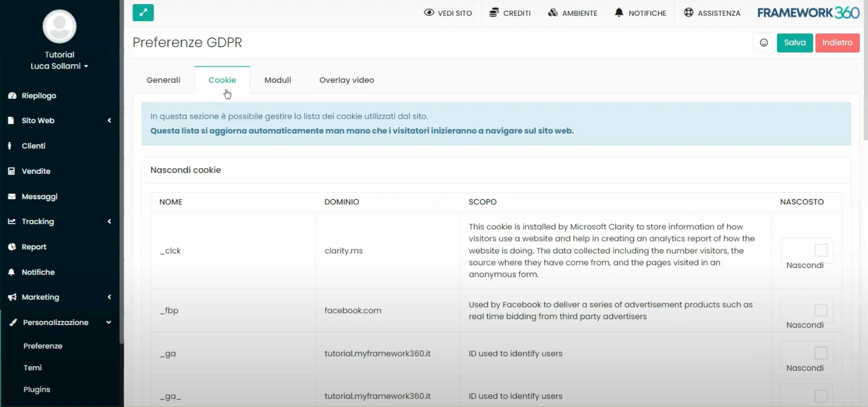Collapse the Personalizzazione section
The image size is (868, 407).
coord(108,322)
